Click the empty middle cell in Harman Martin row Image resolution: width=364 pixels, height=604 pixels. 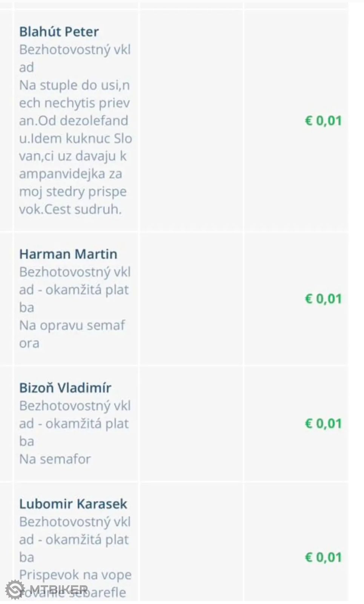pos(191,299)
